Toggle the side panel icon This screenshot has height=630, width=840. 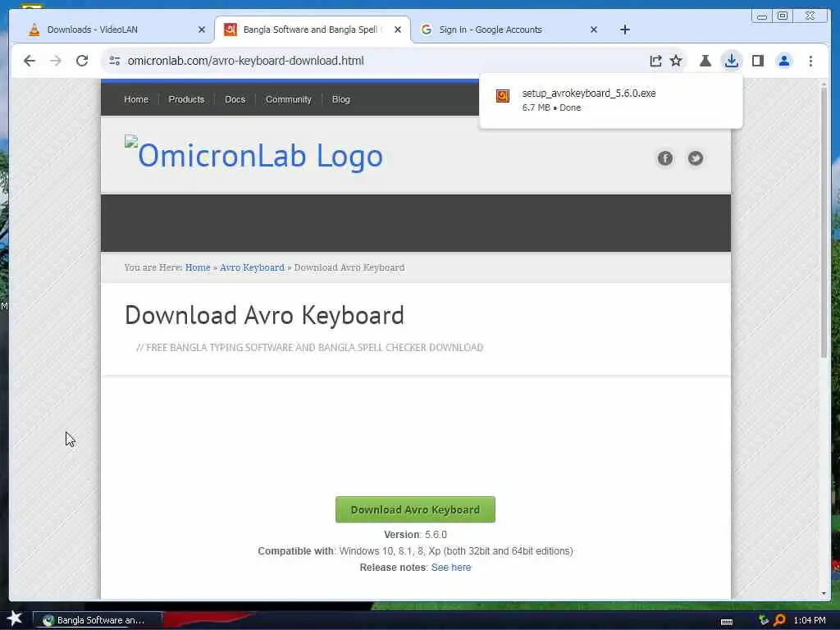[x=757, y=61]
